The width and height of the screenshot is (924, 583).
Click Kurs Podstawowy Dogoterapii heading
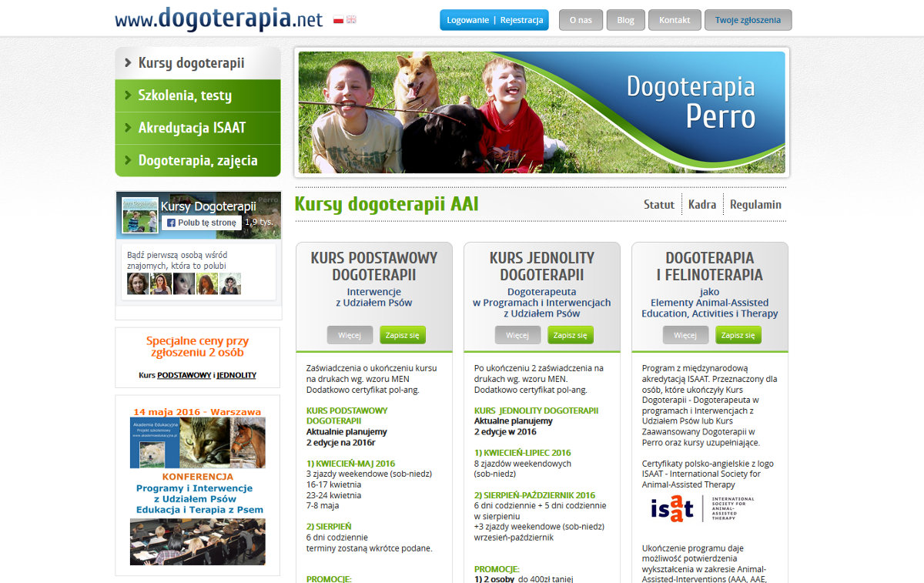tap(374, 266)
